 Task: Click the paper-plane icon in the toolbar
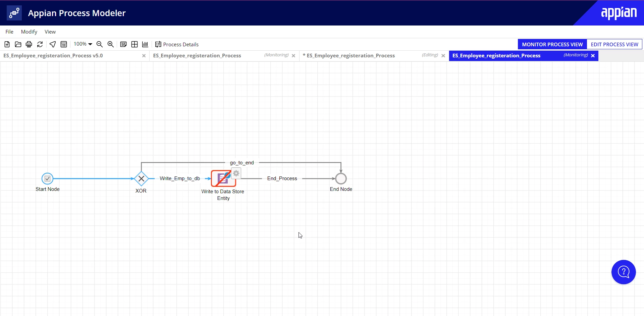coord(53,44)
